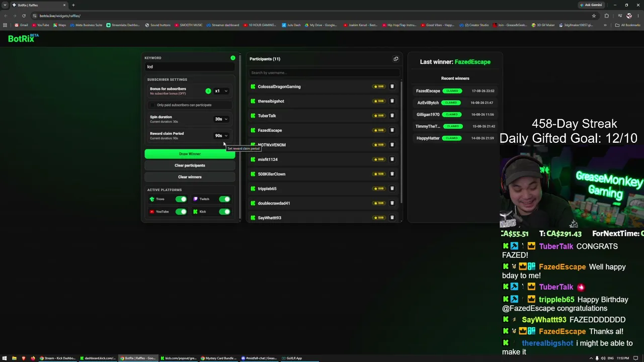644x362 pixels.
Task: Click the Keyword input field containing lcd
Action: pos(190,67)
